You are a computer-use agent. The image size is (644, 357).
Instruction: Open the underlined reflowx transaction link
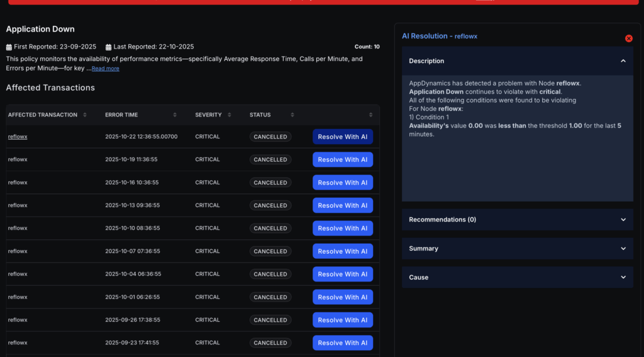click(x=18, y=137)
